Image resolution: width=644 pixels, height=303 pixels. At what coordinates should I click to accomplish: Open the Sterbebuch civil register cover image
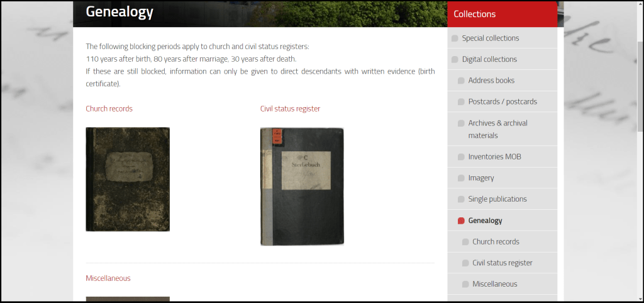point(303,186)
